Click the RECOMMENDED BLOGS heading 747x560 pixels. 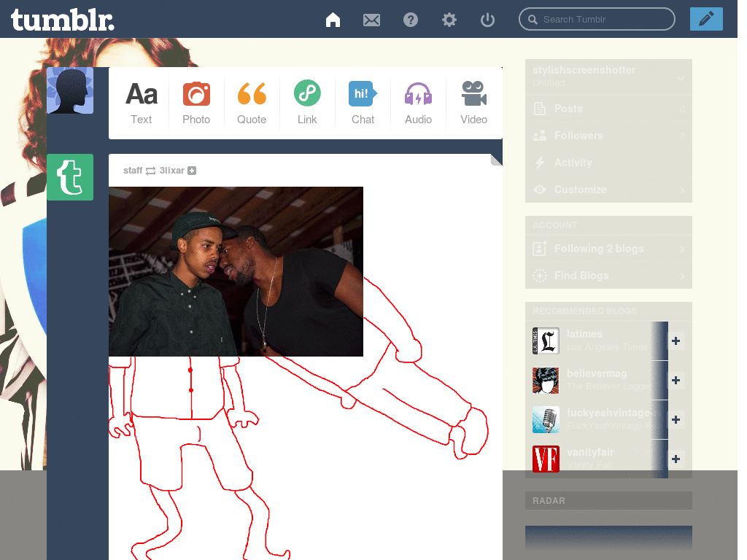(x=584, y=311)
